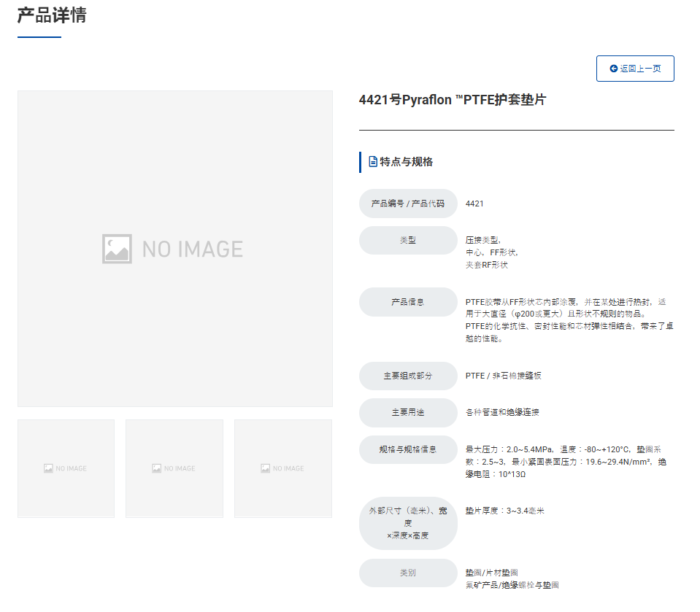Viewport: 700px width, 612px height.
Task: Click the 规格与规格信息 label pill
Action: click(x=408, y=449)
